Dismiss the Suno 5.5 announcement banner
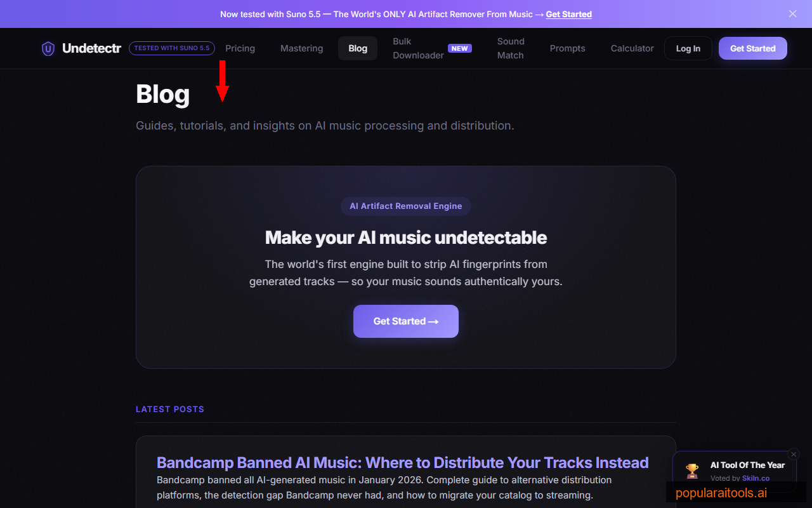Image resolution: width=812 pixels, height=508 pixels. 792,13
